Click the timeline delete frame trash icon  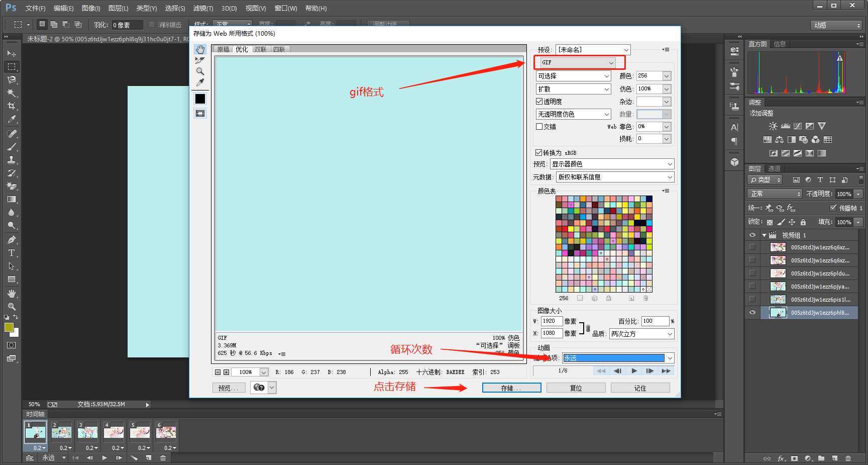click(x=163, y=458)
